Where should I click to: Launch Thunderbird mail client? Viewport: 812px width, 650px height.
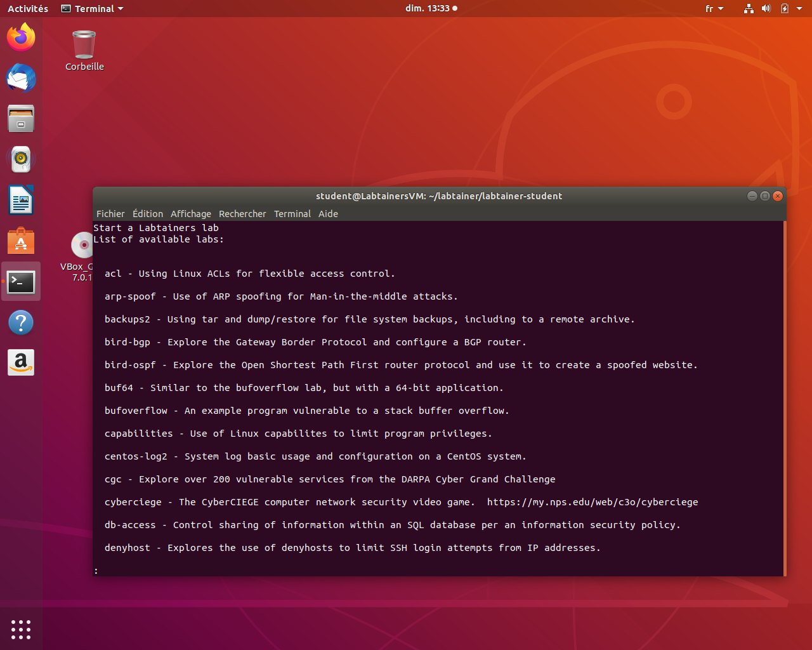(21, 78)
